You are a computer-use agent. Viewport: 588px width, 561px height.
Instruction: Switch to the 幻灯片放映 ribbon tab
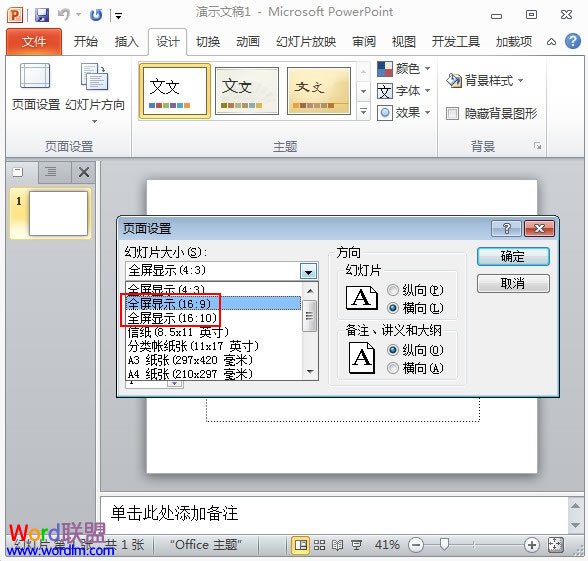(306, 42)
